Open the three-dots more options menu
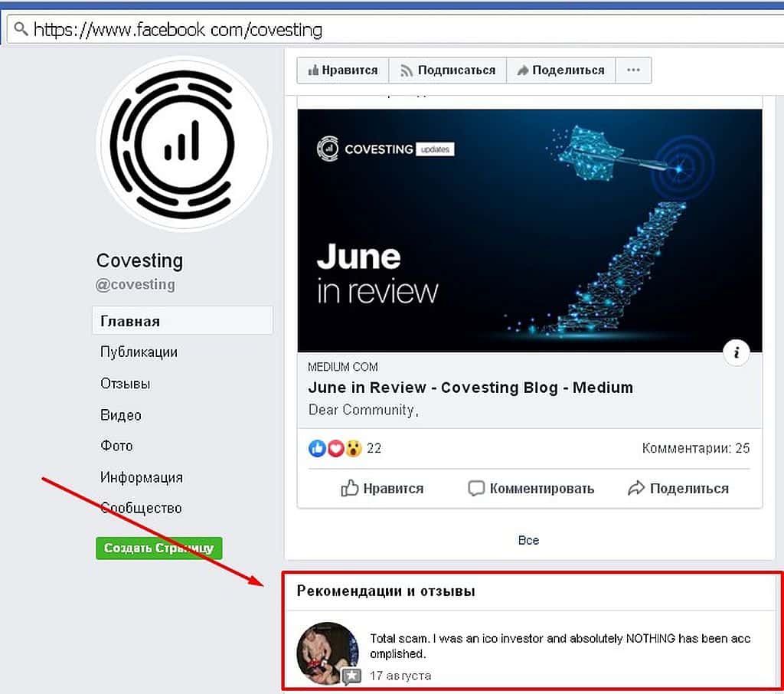This screenshot has height=694, width=784. click(633, 70)
